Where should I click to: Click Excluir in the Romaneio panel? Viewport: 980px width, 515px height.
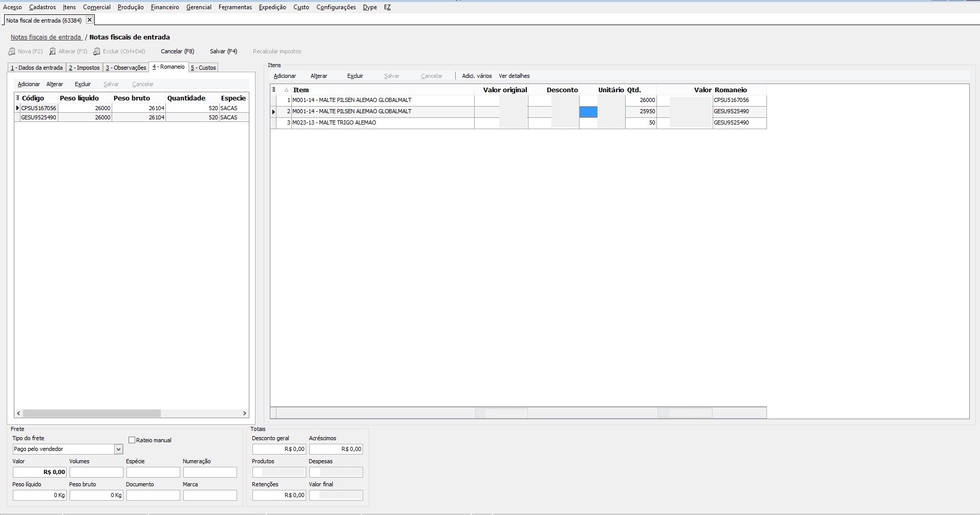pyautogui.click(x=82, y=84)
